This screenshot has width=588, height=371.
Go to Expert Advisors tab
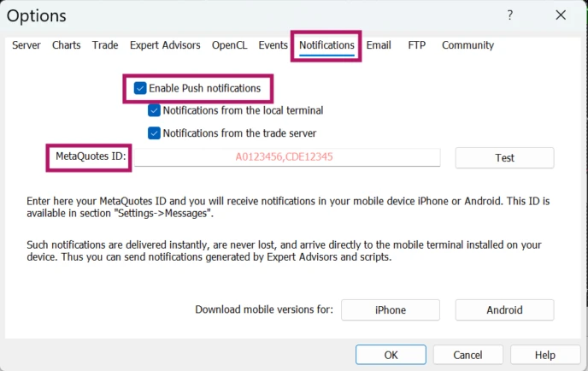click(x=165, y=45)
